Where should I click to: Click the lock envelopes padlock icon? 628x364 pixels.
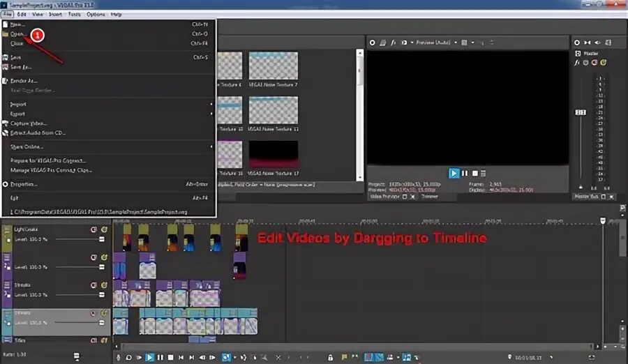331,357
